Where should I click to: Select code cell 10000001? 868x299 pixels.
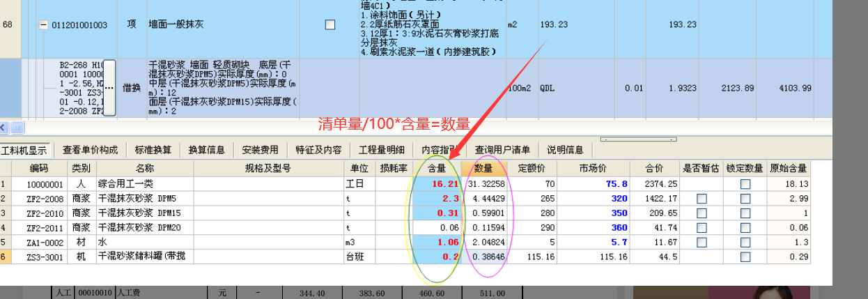39,184
